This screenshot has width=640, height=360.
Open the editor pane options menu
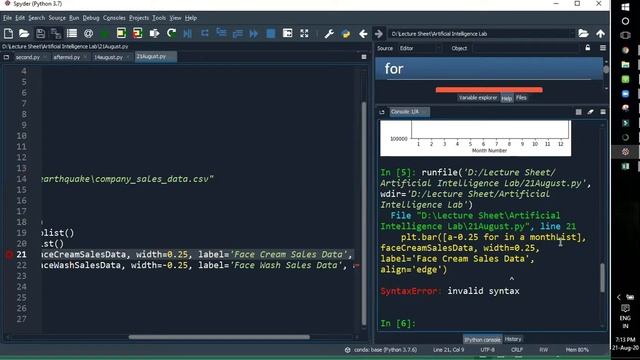tap(364, 57)
